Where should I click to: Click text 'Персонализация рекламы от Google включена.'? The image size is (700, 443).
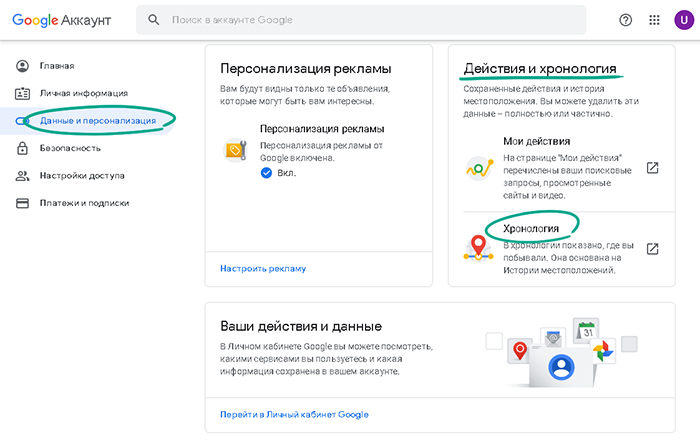(x=321, y=151)
